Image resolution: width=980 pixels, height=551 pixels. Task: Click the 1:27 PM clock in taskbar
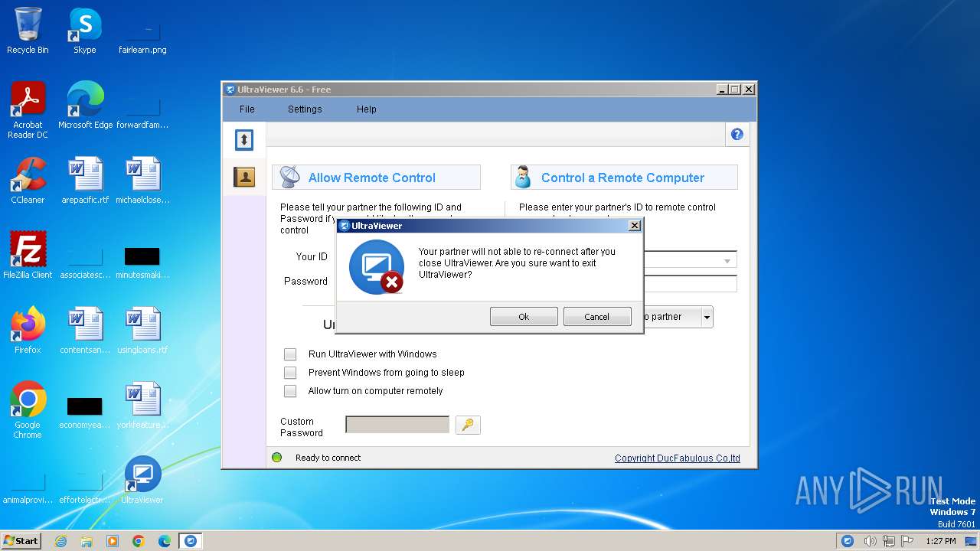pos(940,541)
